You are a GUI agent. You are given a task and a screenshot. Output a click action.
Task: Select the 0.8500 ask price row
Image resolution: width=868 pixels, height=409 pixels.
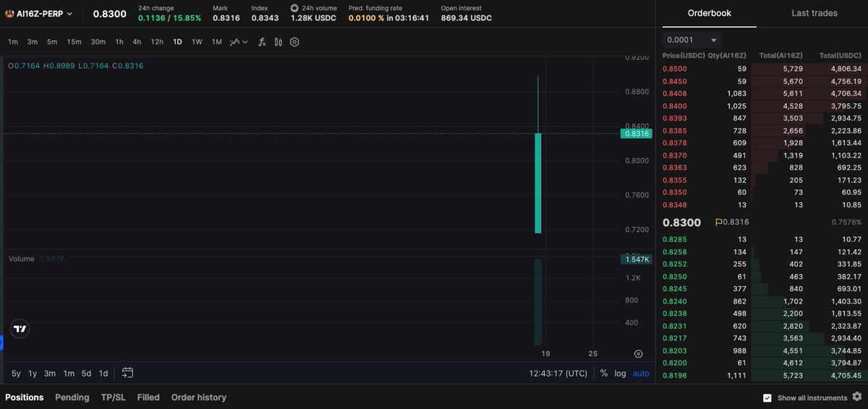tap(762, 69)
